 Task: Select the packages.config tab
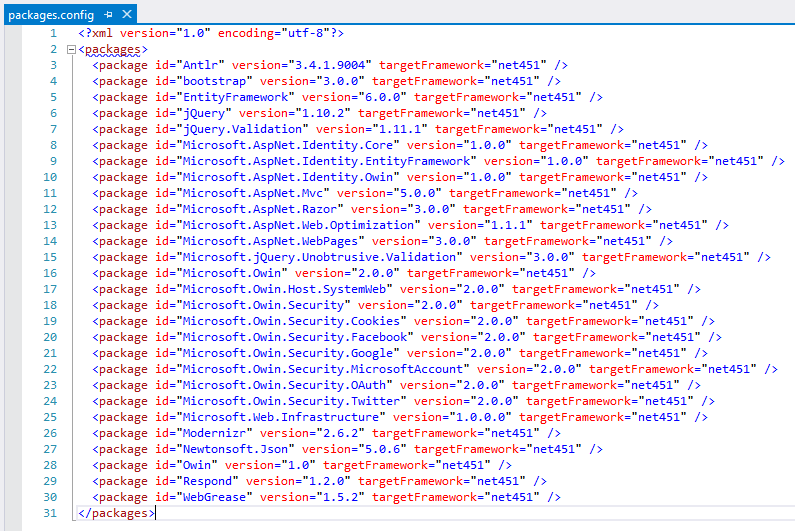click(x=51, y=15)
